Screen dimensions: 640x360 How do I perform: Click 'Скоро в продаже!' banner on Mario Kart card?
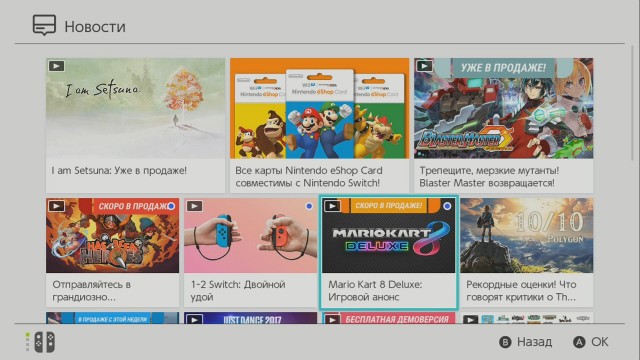click(389, 205)
